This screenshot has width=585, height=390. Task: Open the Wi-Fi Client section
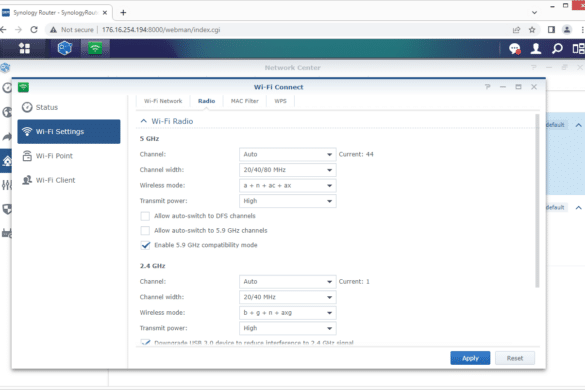69,180
